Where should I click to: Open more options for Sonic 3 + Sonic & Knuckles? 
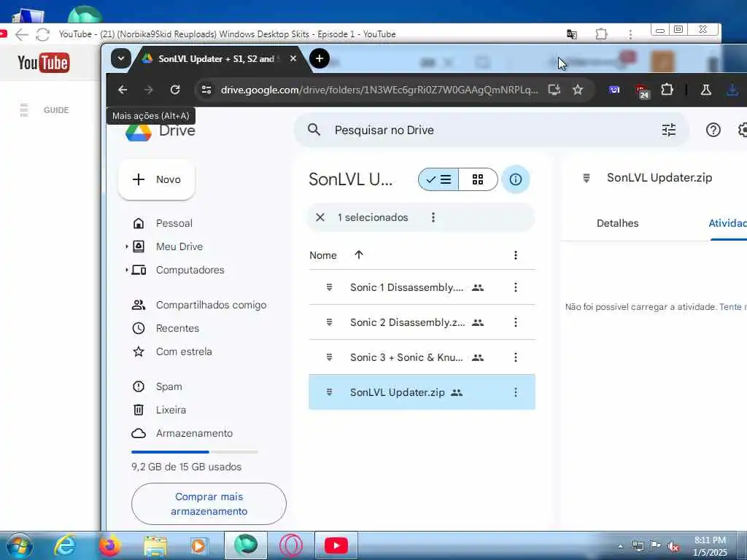click(516, 357)
